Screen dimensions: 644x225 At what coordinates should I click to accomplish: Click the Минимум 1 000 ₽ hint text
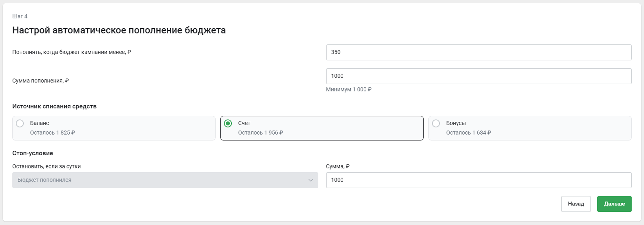tap(349, 89)
